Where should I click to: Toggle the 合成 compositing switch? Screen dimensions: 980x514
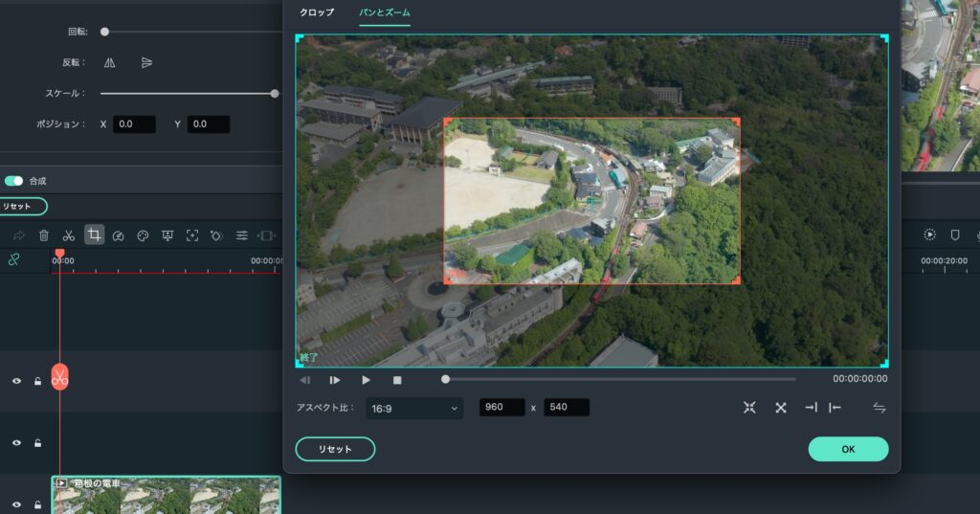click(13, 181)
